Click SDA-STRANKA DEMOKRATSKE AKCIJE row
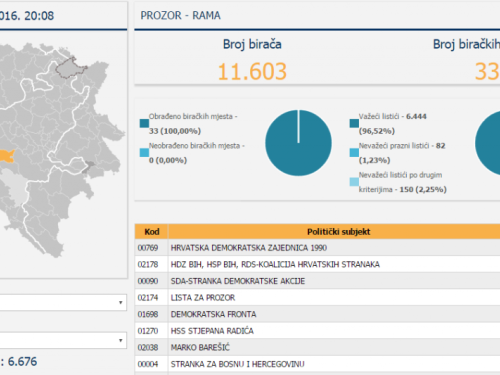This screenshot has height=375, width=500. point(317,281)
